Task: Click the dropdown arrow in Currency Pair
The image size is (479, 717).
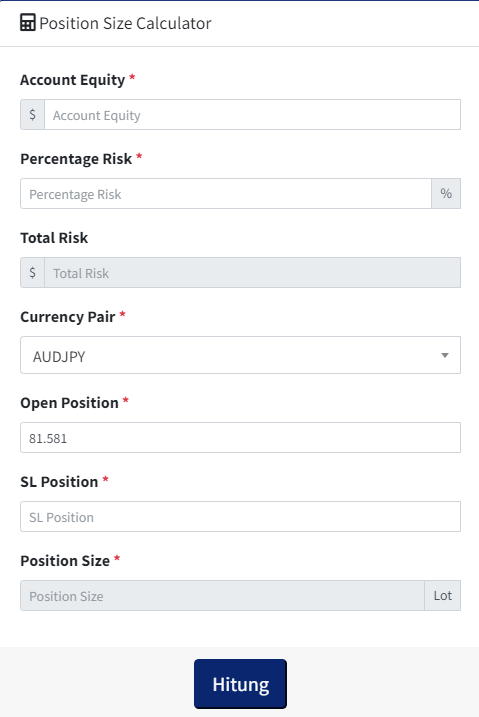Action: (445, 355)
